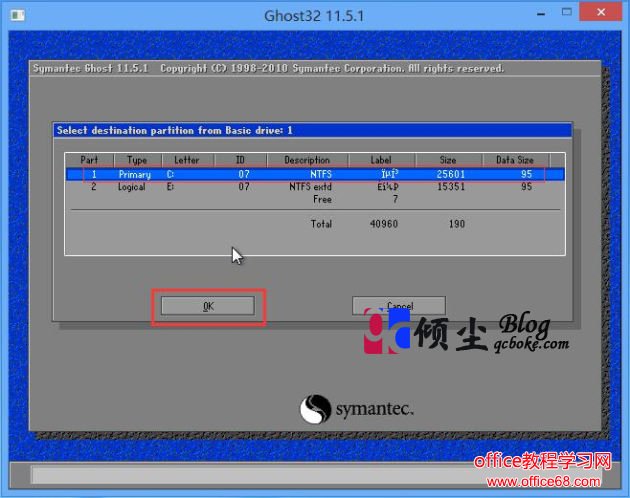Close the Ghost32 11.5.1 window
The width and height of the screenshot is (630, 498).
(x=601, y=12)
